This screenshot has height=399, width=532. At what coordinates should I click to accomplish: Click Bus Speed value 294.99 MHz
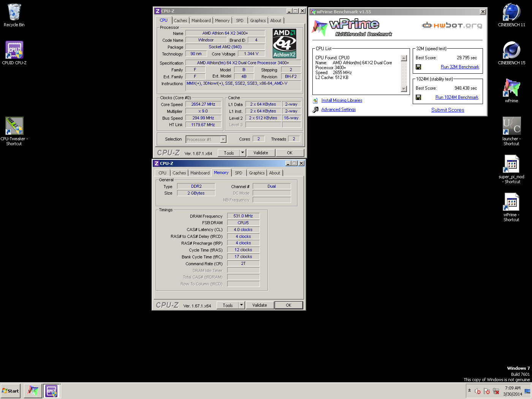(x=203, y=118)
